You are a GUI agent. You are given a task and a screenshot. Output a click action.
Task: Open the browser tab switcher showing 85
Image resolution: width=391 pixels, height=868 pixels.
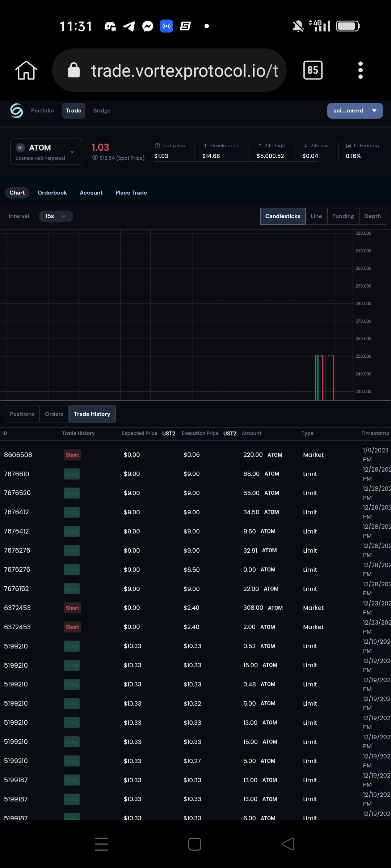pyautogui.click(x=313, y=70)
